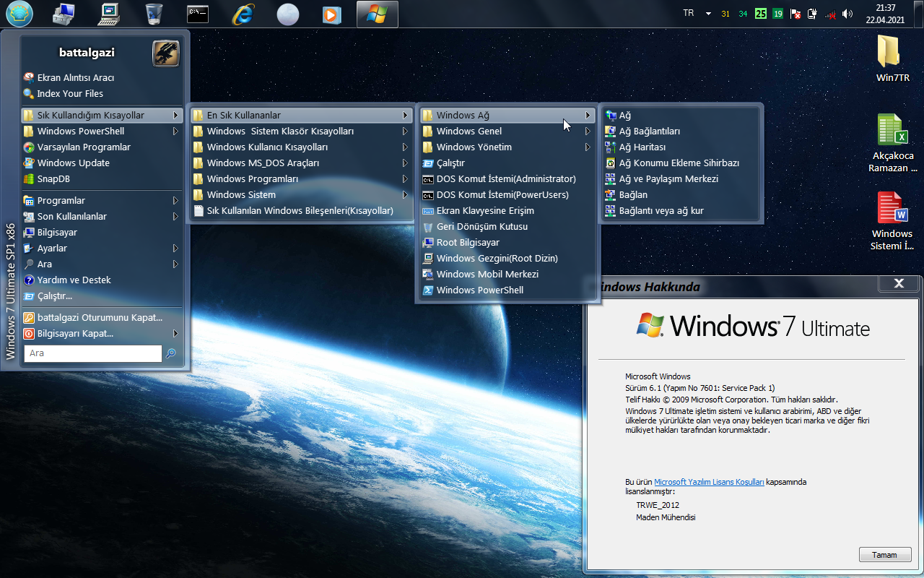This screenshot has width=924, height=578.
Task: Expand the Ayarlar submenu arrow
Action: pos(175,248)
